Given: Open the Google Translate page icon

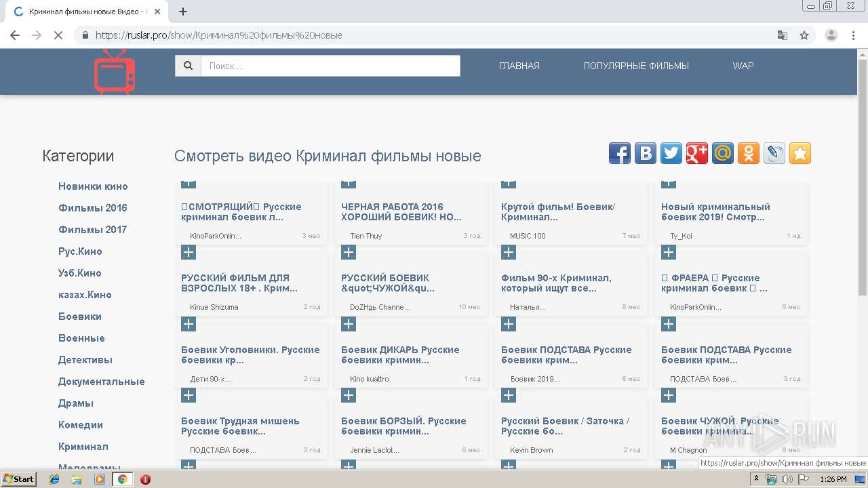Looking at the screenshot, I should pos(783,35).
